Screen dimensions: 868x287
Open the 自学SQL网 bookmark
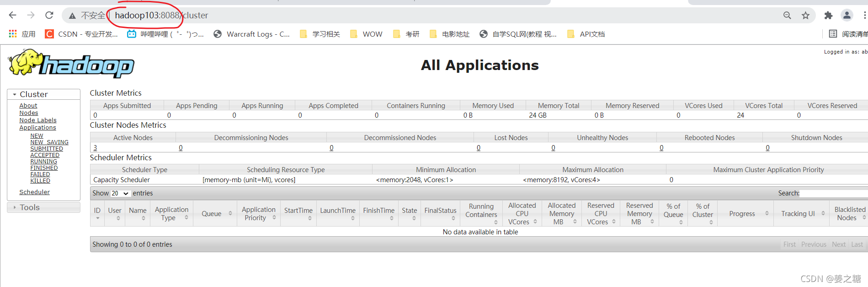tap(518, 34)
